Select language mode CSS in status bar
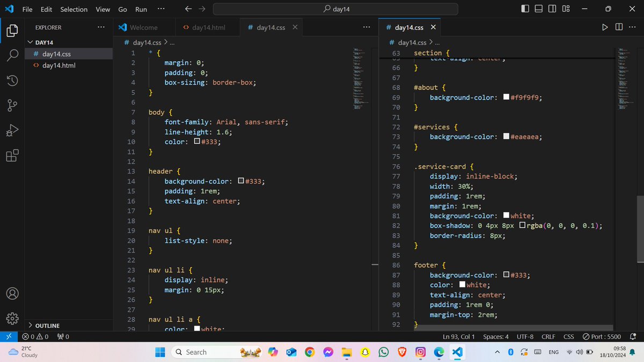Viewport: 644px width, 362px height. coord(568,337)
